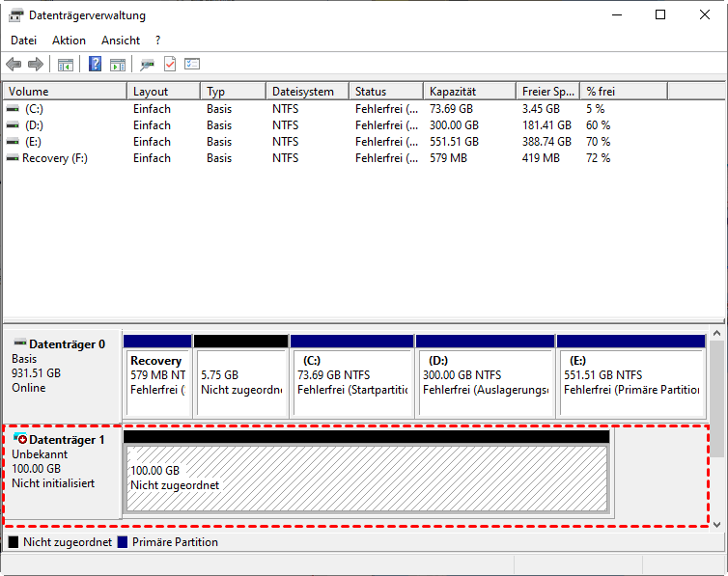Image resolution: width=728 pixels, height=576 pixels.
Task: Click the disk connection toolbar icon
Action: 147,65
